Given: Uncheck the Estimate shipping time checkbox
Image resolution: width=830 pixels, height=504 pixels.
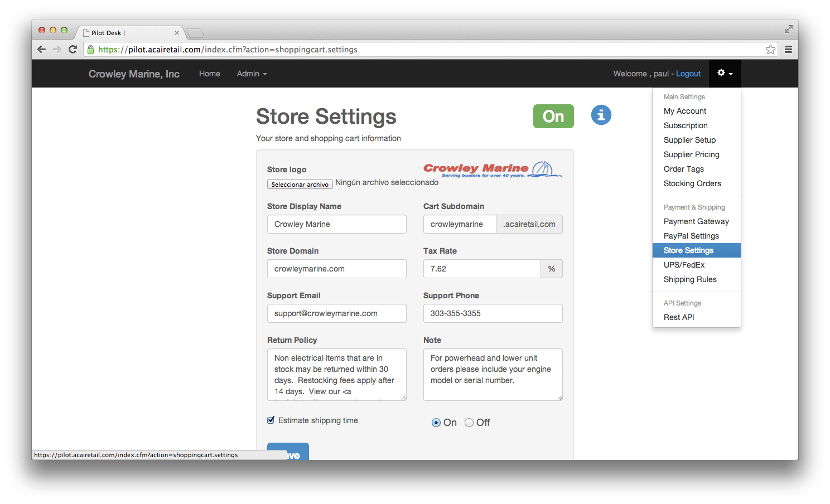Looking at the screenshot, I should click(271, 420).
